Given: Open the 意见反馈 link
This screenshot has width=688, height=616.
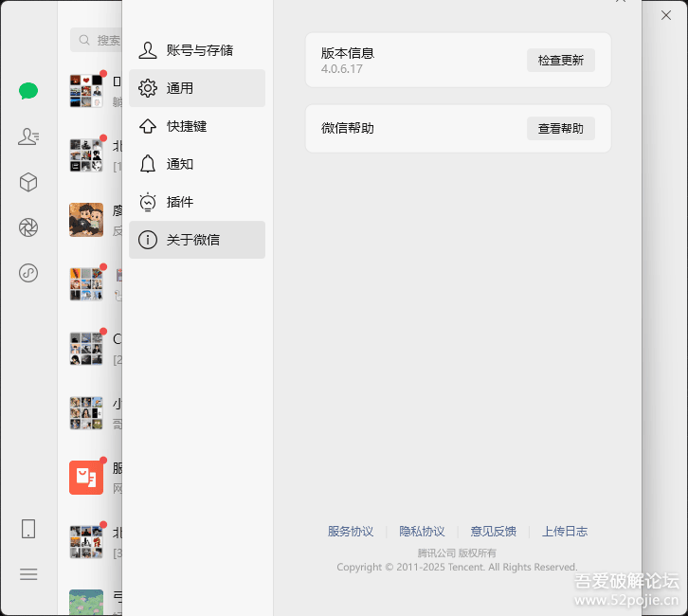Looking at the screenshot, I should pyautogui.click(x=493, y=532).
